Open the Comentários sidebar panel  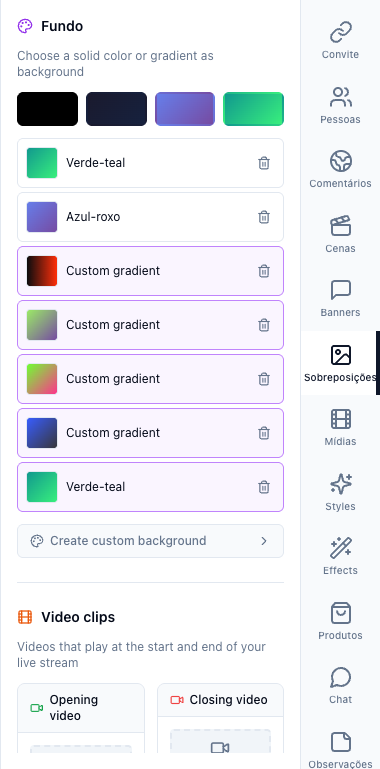[340, 169]
